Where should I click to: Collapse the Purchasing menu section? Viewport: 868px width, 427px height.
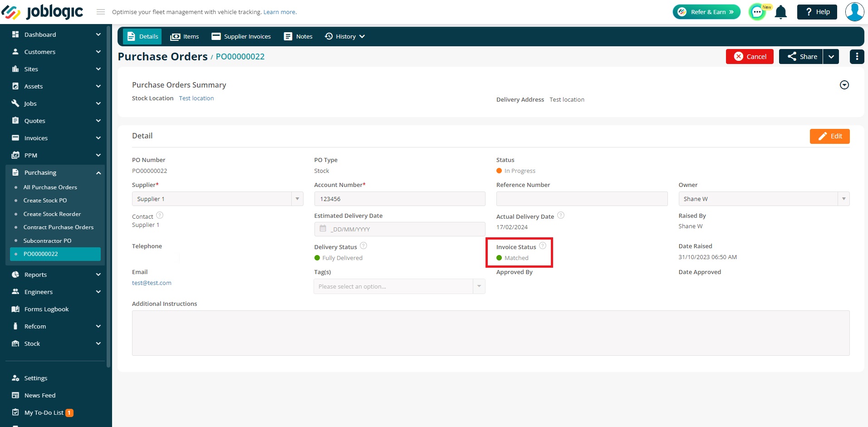pos(98,173)
